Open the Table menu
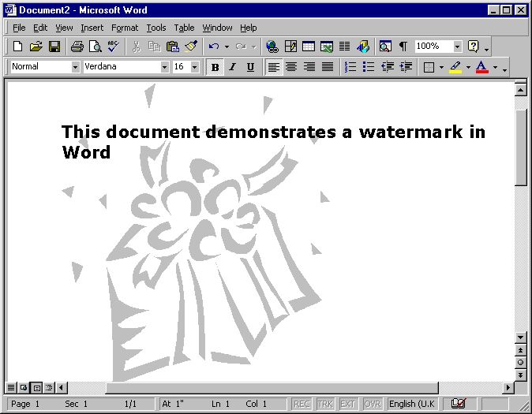The width and height of the screenshot is (532, 414). coord(184,28)
